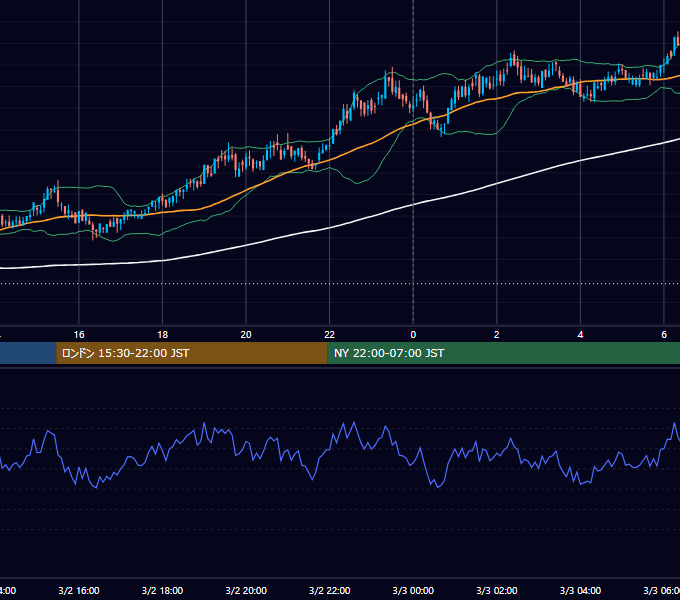Click the London session bar 15:30-22:00 JST
The width and height of the screenshot is (680, 600).
pyautogui.click(x=192, y=353)
